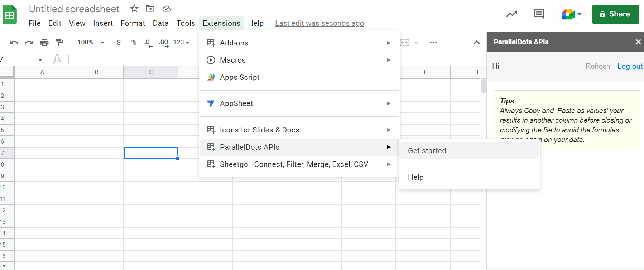Format as percent
The image size is (644, 270).
point(134,42)
